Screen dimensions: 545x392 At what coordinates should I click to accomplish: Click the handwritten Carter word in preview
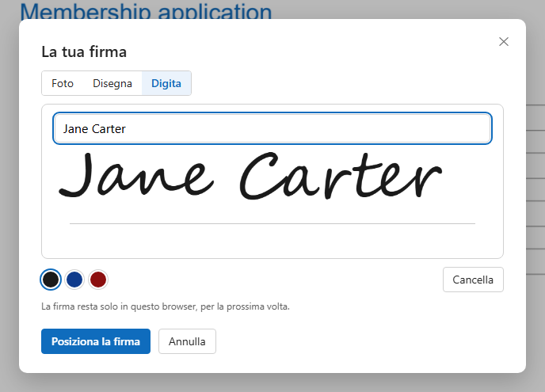tap(341, 176)
